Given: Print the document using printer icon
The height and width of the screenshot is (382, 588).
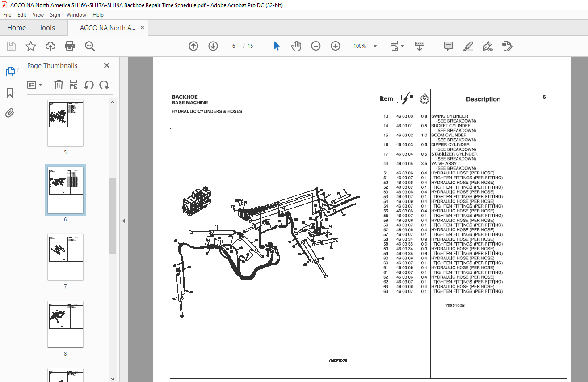Looking at the screenshot, I should (70, 46).
